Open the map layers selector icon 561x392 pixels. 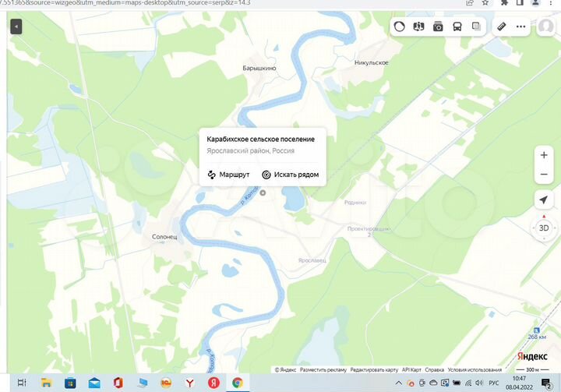pyautogui.click(x=476, y=26)
